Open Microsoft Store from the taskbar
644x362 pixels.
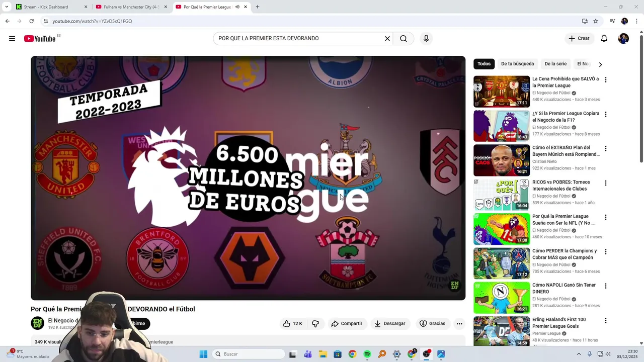point(338,354)
